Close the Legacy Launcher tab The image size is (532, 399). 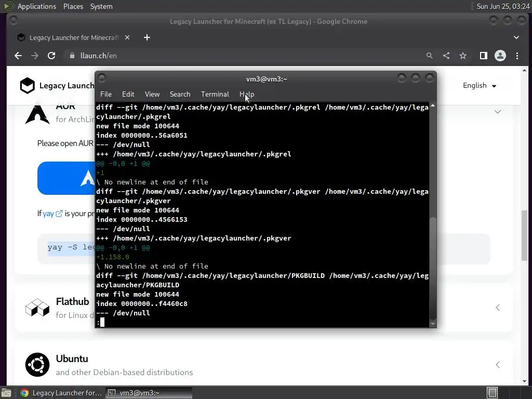pyautogui.click(x=127, y=37)
